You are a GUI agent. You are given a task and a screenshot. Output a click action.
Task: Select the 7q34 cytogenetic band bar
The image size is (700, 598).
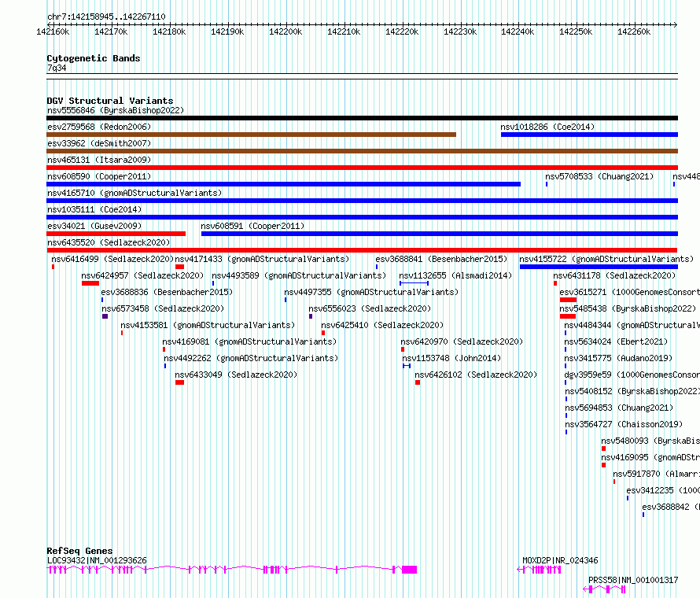pos(362,76)
